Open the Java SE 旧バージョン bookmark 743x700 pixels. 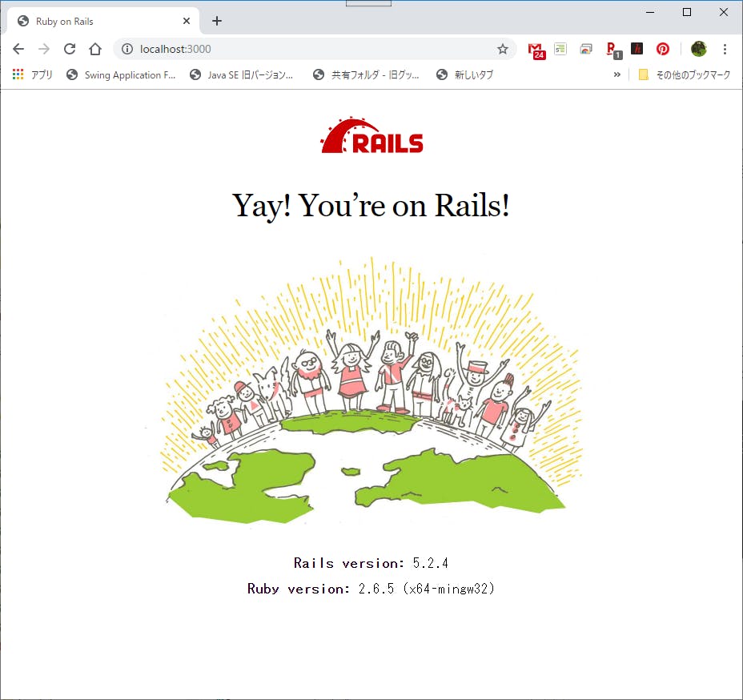click(x=242, y=74)
